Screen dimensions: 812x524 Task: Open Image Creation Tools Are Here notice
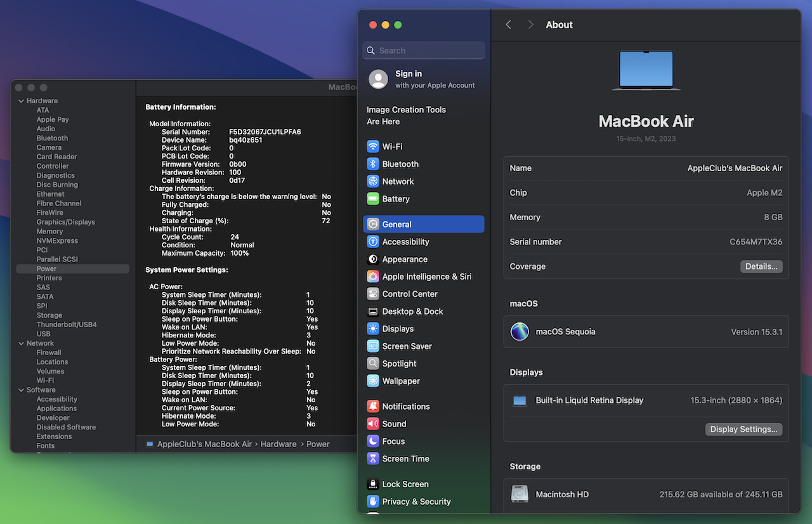[x=406, y=115]
